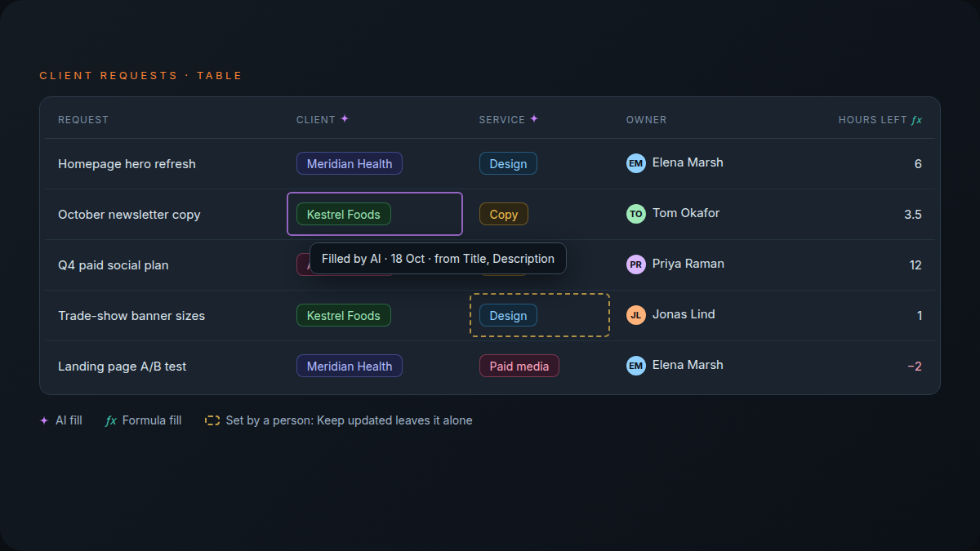Select the Meridian Health chip for Landing page A/B test
Image resolution: width=980 pixels, height=551 pixels.
pos(350,366)
